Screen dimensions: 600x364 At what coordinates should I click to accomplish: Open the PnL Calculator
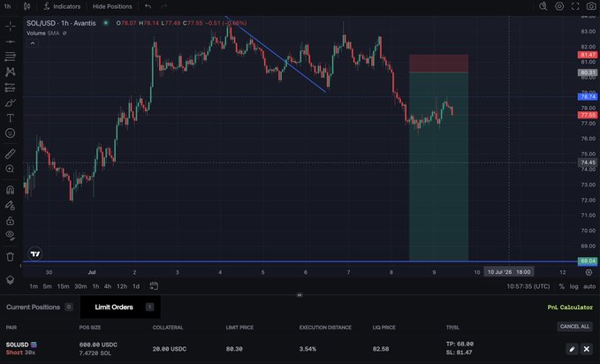click(x=570, y=307)
